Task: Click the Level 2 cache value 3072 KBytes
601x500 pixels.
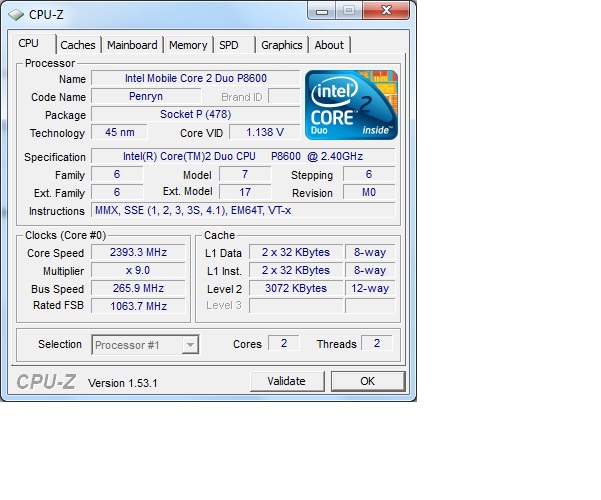Action: click(296, 288)
